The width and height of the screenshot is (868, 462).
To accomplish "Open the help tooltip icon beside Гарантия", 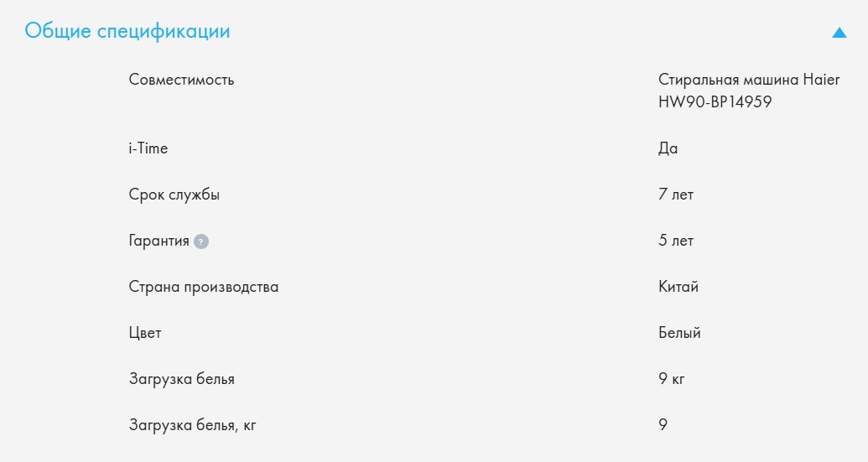I will click(x=201, y=241).
